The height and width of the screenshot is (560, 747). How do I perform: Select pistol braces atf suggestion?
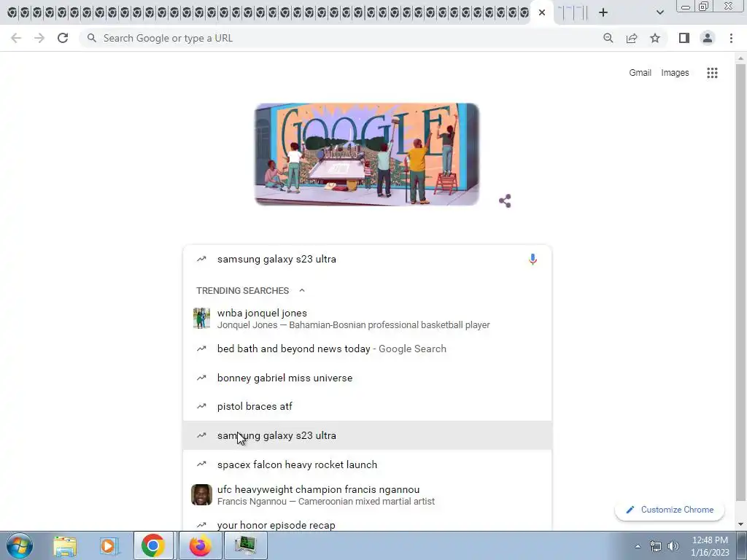[x=368, y=406]
